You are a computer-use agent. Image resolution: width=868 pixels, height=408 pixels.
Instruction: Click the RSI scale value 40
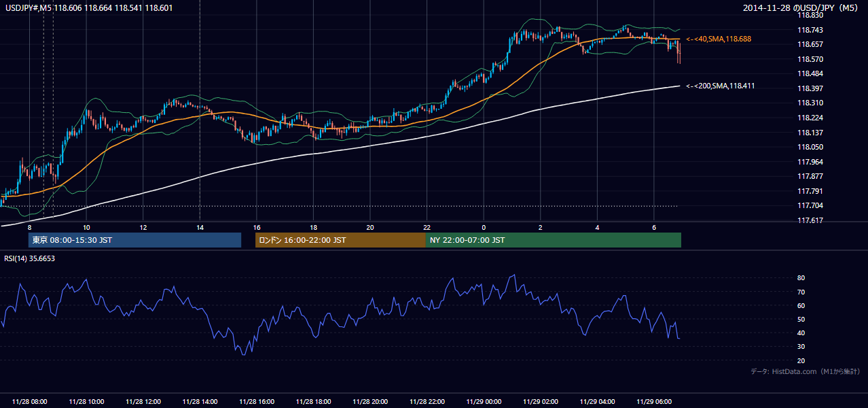point(801,333)
